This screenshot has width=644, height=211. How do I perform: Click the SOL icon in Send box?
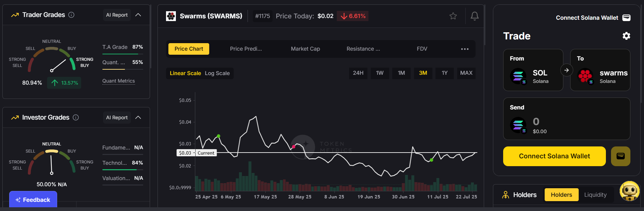(518, 125)
